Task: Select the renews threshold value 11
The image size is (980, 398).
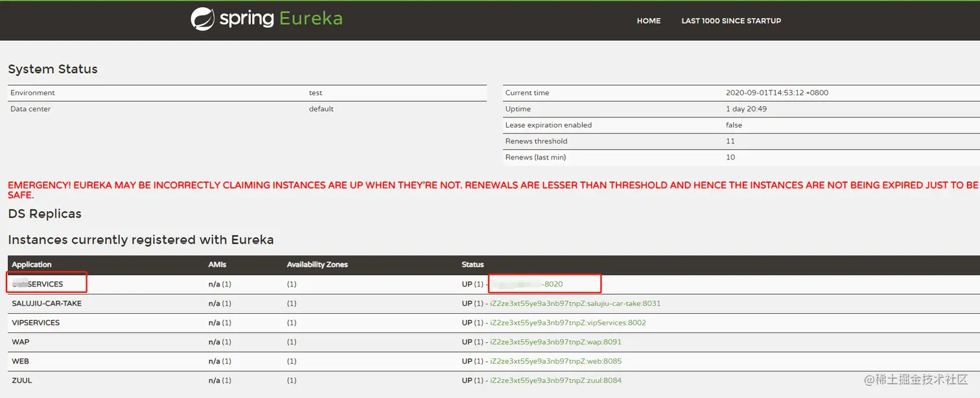Action: (x=730, y=141)
